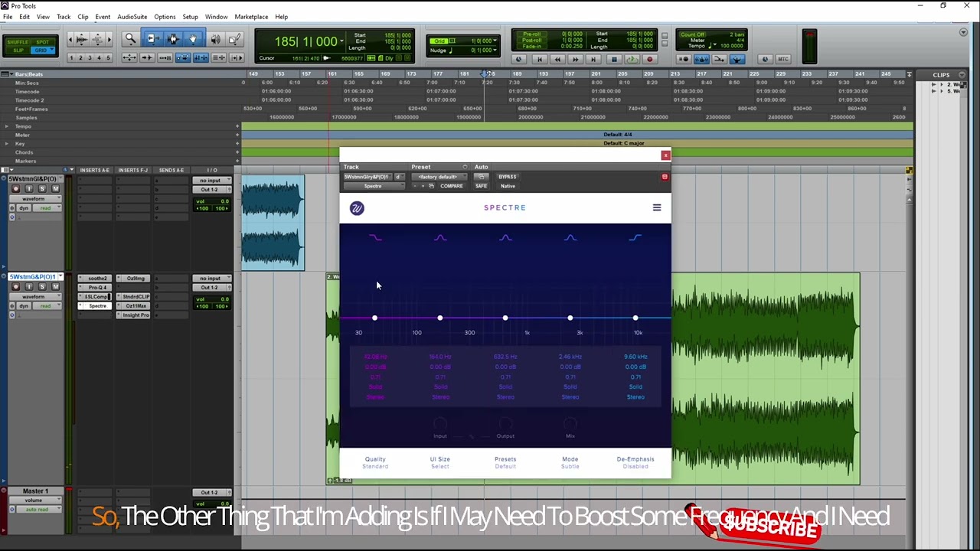Toggle Count Off button
Screen dimensions: 980x551
click(692, 34)
